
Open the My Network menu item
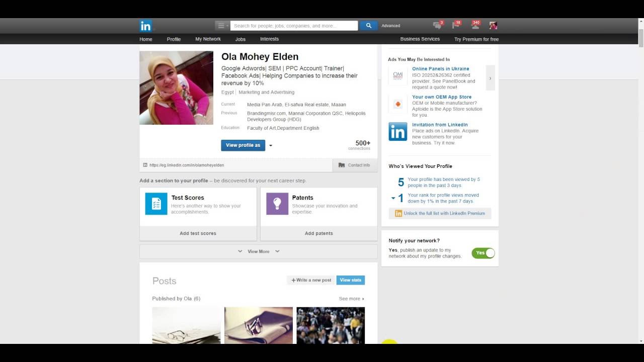pyautogui.click(x=208, y=39)
